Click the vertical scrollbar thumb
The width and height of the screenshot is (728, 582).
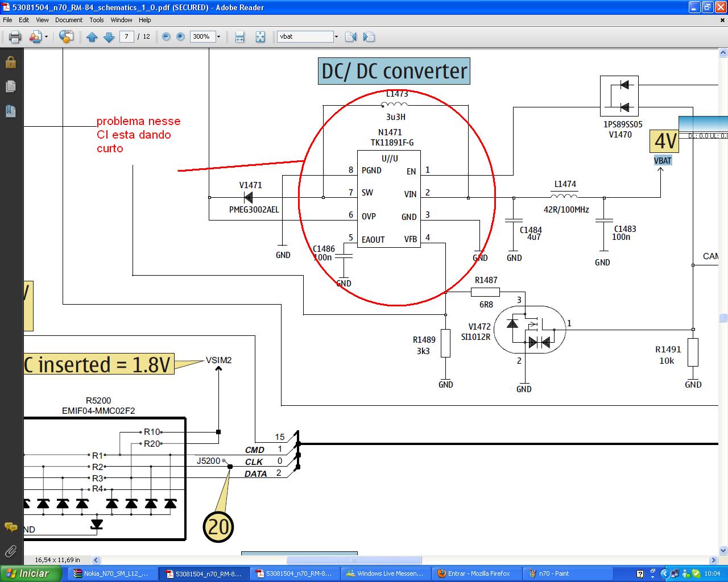pyautogui.click(x=723, y=318)
